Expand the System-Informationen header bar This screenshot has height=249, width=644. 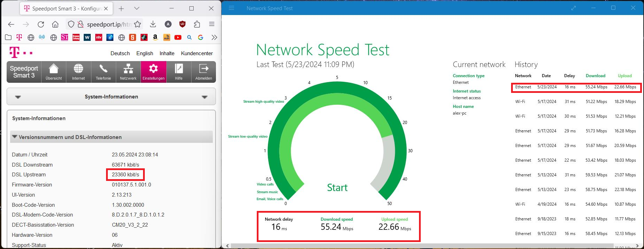(111, 97)
